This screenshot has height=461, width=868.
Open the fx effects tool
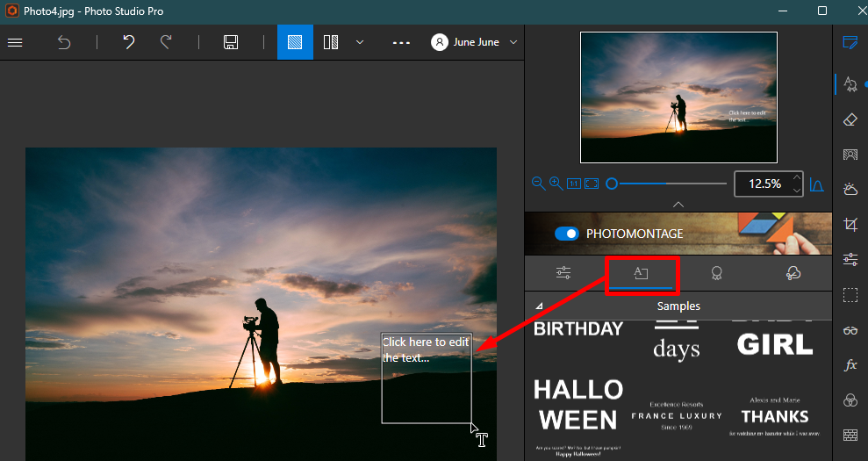850,365
